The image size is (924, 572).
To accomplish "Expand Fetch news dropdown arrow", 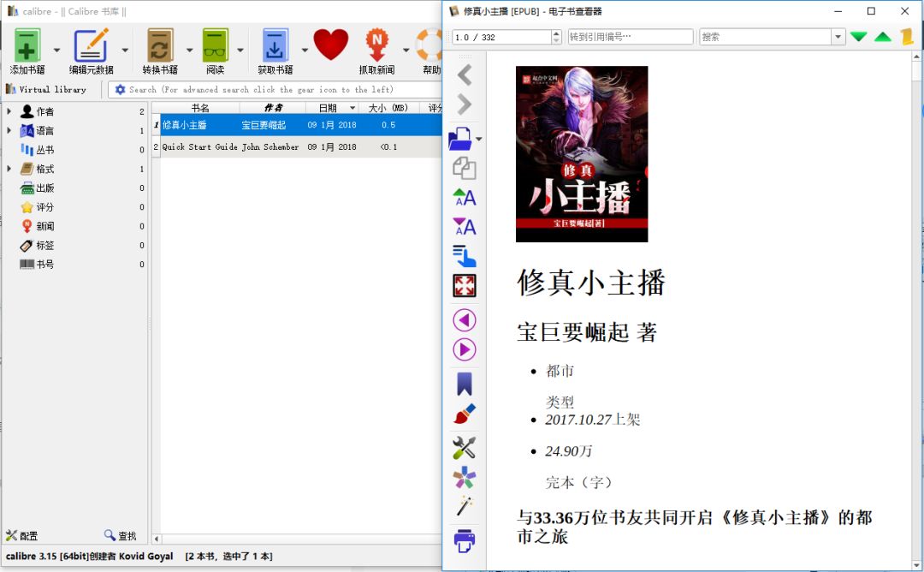I will point(406,51).
